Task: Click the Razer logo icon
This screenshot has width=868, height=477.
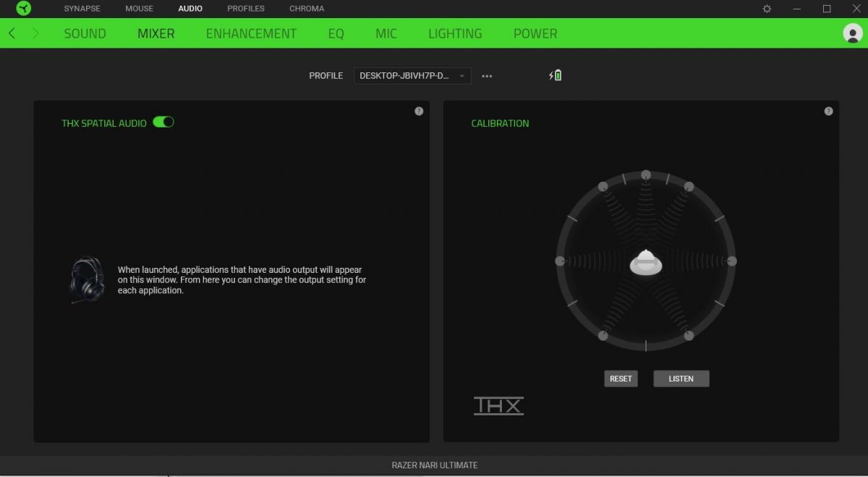Action: pos(24,9)
